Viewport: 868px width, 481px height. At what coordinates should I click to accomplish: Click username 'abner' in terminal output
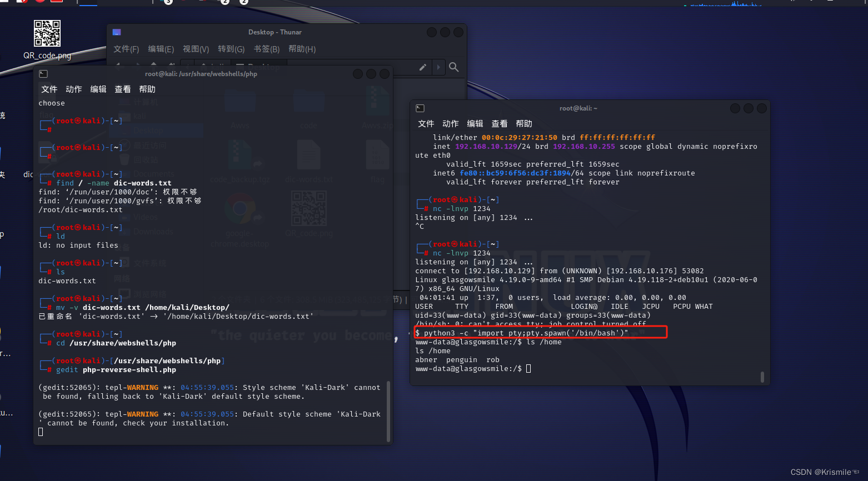(426, 360)
